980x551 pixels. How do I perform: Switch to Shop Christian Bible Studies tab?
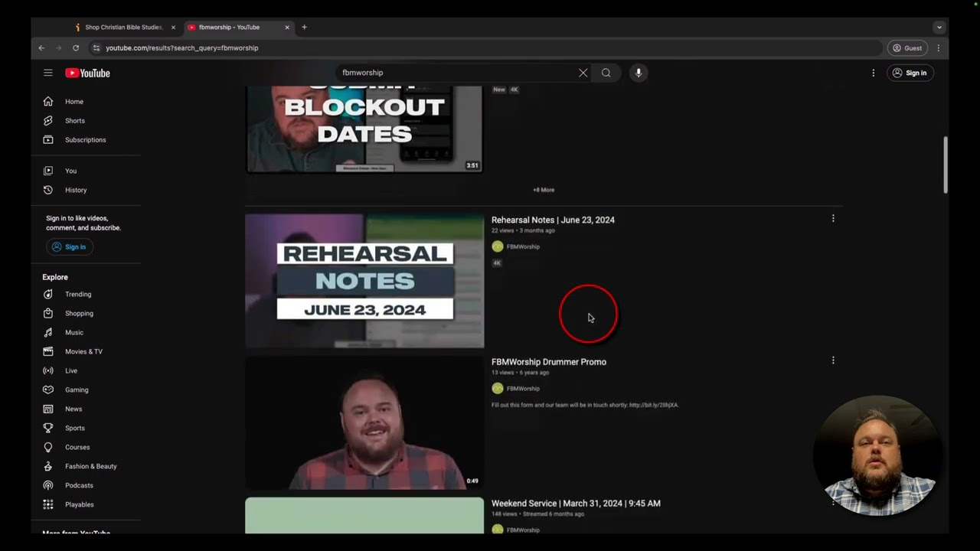pyautogui.click(x=123, y=27)
